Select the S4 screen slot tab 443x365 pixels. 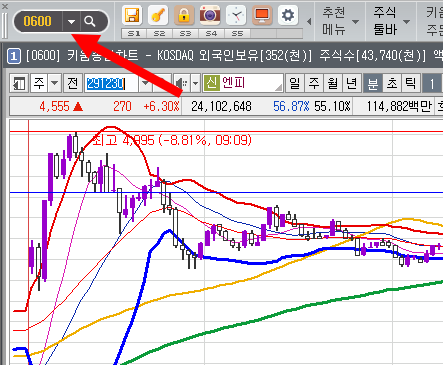click(x=211, y=34)
